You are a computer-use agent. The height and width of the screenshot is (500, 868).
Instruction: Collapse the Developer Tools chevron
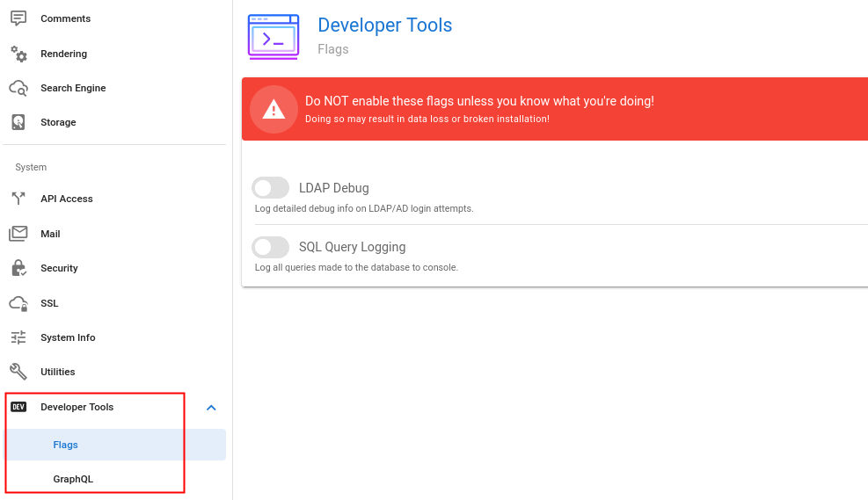click(x=211, y=407)
